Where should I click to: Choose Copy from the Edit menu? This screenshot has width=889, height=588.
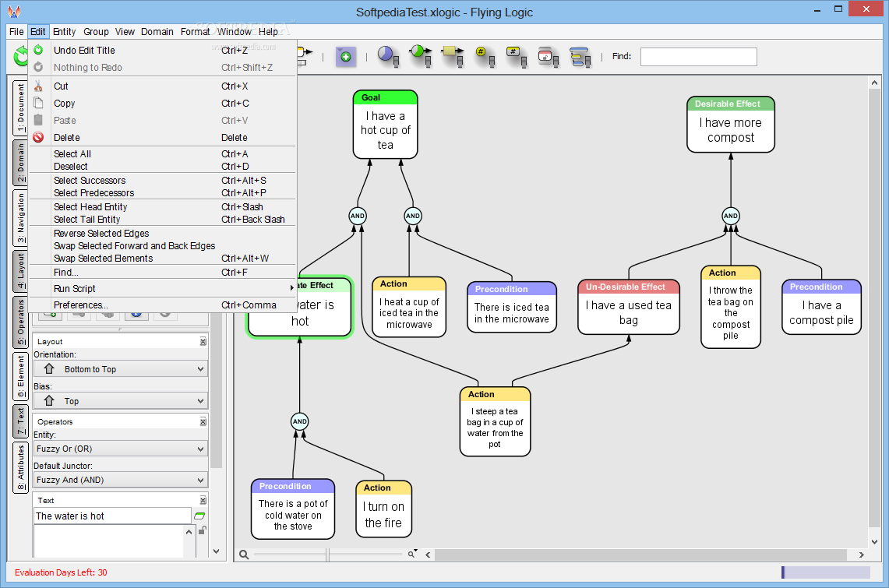(x=164, y=103)
